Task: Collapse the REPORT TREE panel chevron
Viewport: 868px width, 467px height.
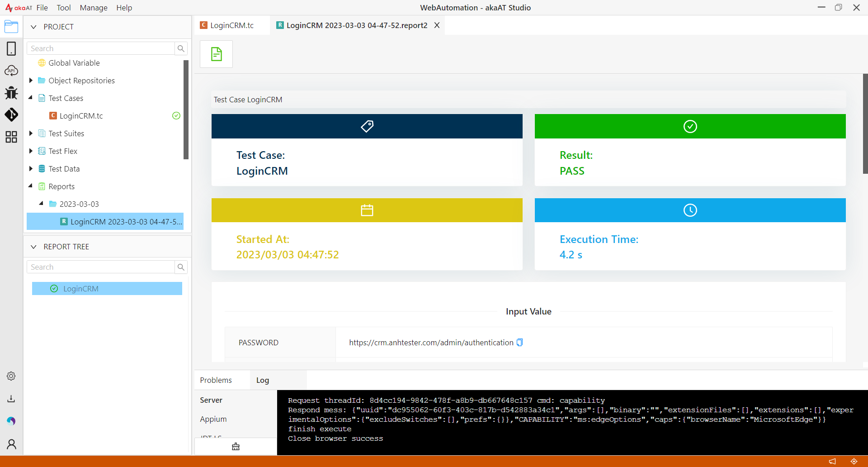Action: click(33, 247)
